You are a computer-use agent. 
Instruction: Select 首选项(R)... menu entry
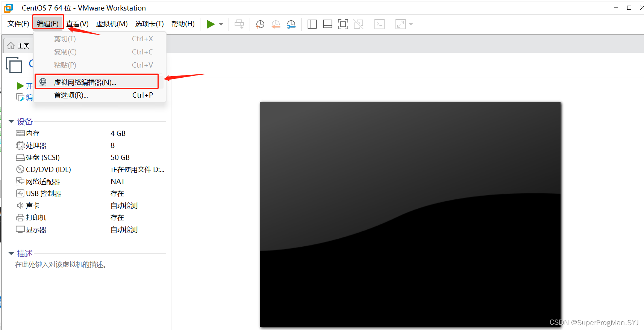pos(100,95)
